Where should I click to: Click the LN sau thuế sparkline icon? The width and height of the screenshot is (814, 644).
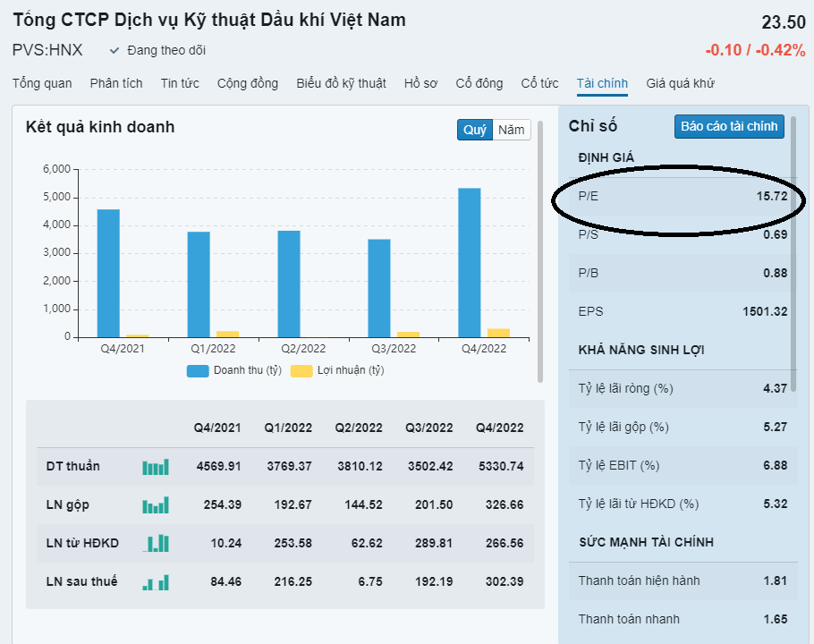tap(155, 582)
